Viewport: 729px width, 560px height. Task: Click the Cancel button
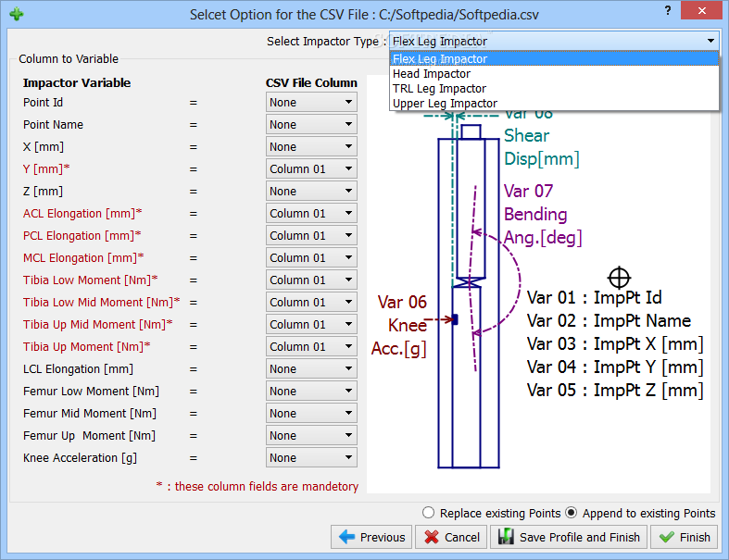point(451,537)
